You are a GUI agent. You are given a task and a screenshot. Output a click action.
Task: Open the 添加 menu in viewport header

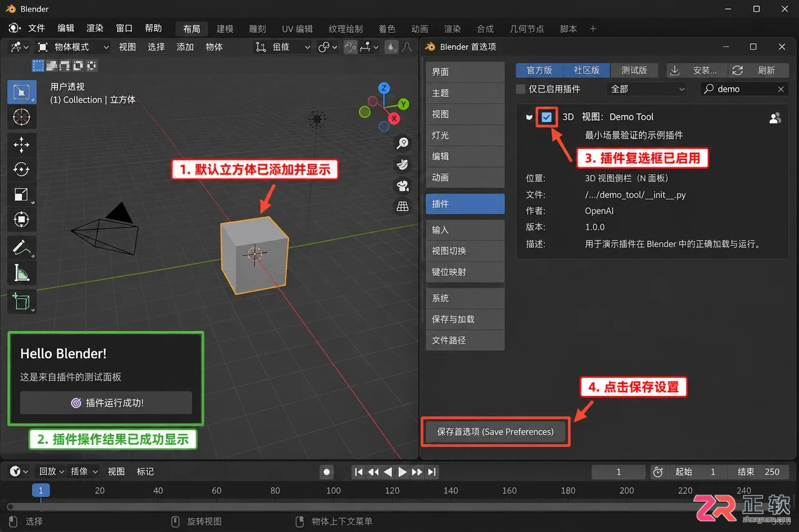coord(185,46)
